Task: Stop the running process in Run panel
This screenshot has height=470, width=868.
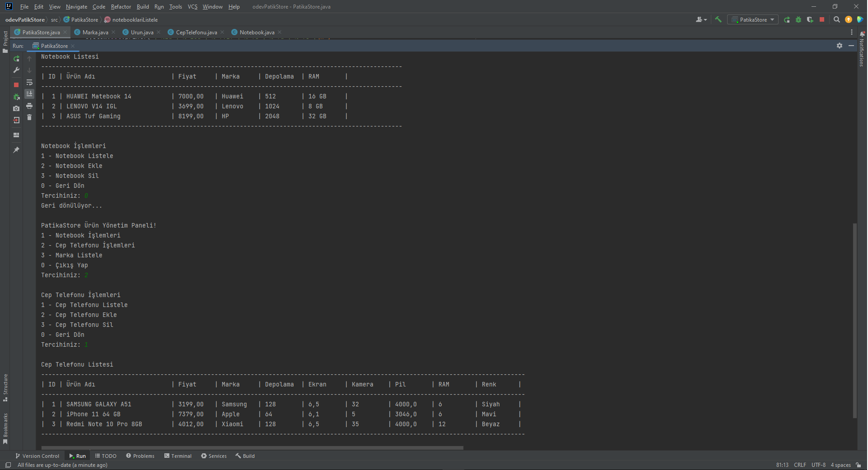Action: (x=16, y=85)
